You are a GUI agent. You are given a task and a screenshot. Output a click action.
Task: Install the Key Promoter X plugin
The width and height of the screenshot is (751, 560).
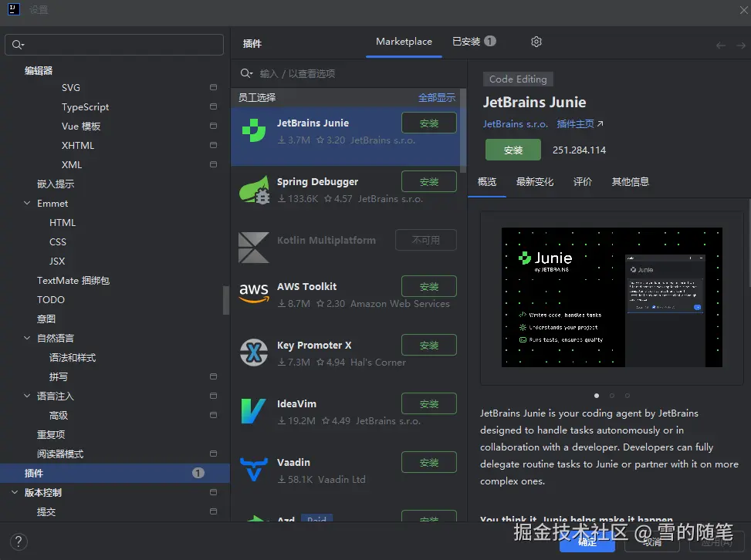click(428, 345)
